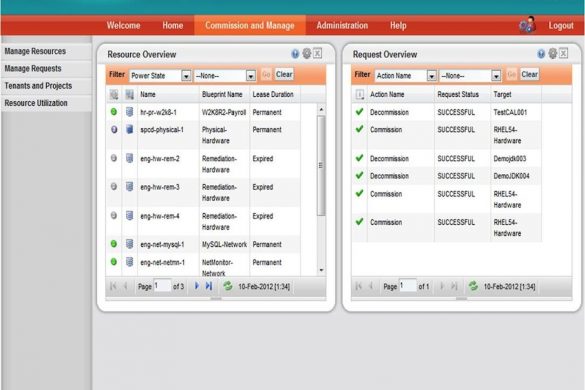Select Manage Resources in sidebar
Image resolution: width=585 pixels, height=390 pixels.
pyautogui.click(x=46, y=51)
